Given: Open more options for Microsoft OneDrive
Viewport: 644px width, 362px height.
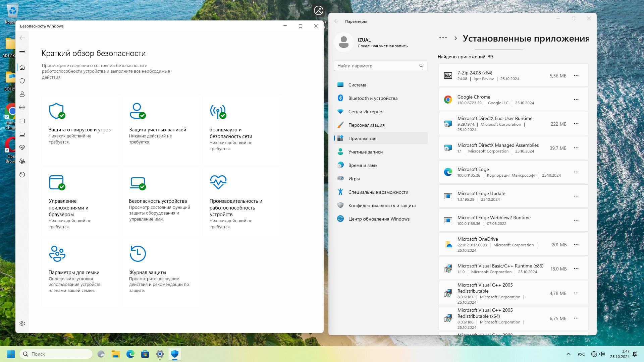Looking at the screenshot, I should [x=576, y=244].
